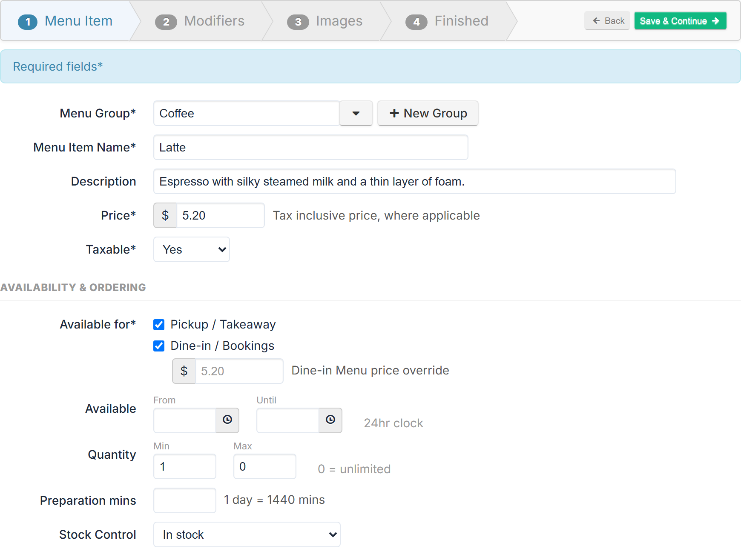Click the dollar sign beside Price field
The height and width of the screenshot is (560, 741).
(x=165, y=215)
